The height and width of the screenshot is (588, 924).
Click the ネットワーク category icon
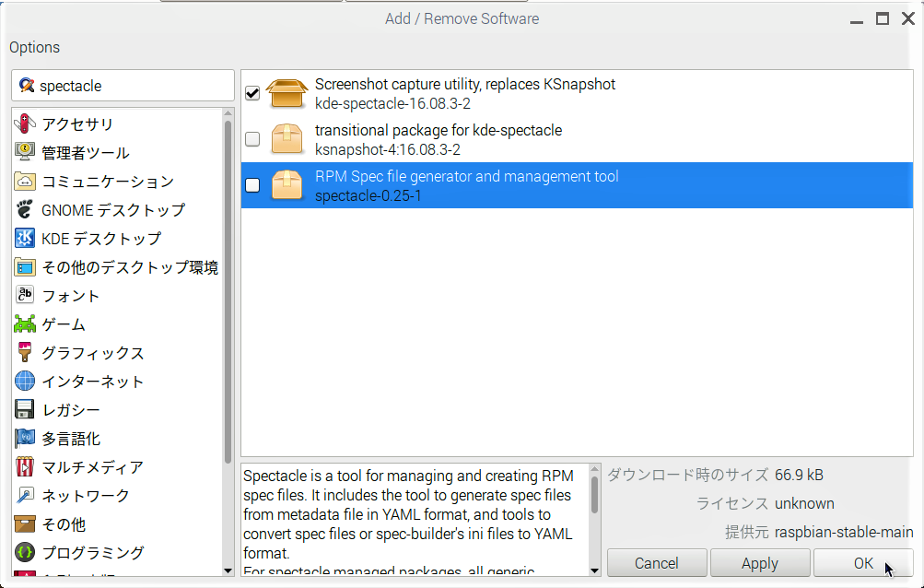click(x=25, y=496)
